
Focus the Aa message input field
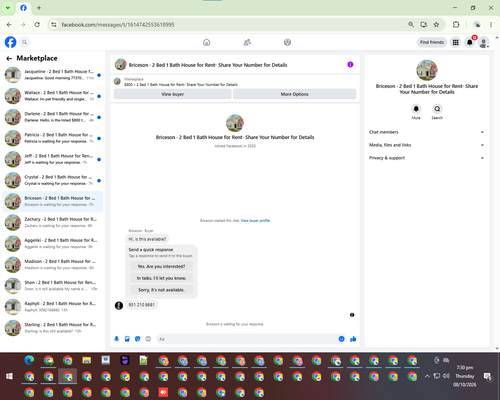click(x=247, y=339)
